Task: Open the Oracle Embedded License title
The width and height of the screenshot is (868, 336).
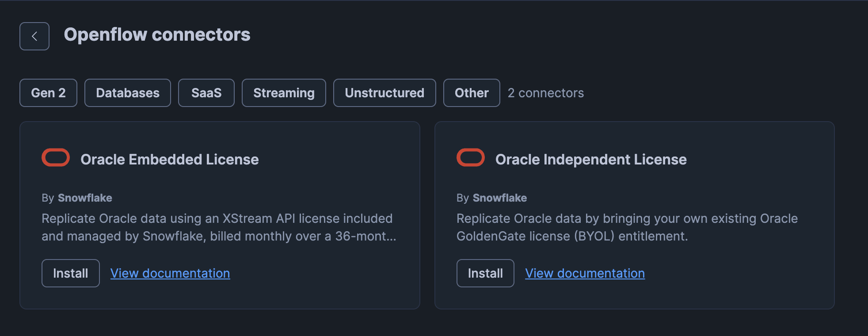Action: click(x=170, y=159)
